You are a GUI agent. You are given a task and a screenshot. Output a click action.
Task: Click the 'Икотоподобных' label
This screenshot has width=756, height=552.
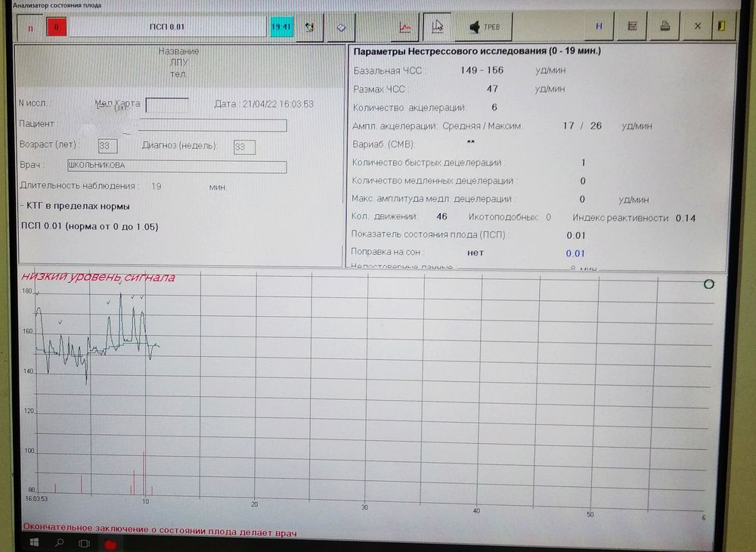(x=503, y=218)
